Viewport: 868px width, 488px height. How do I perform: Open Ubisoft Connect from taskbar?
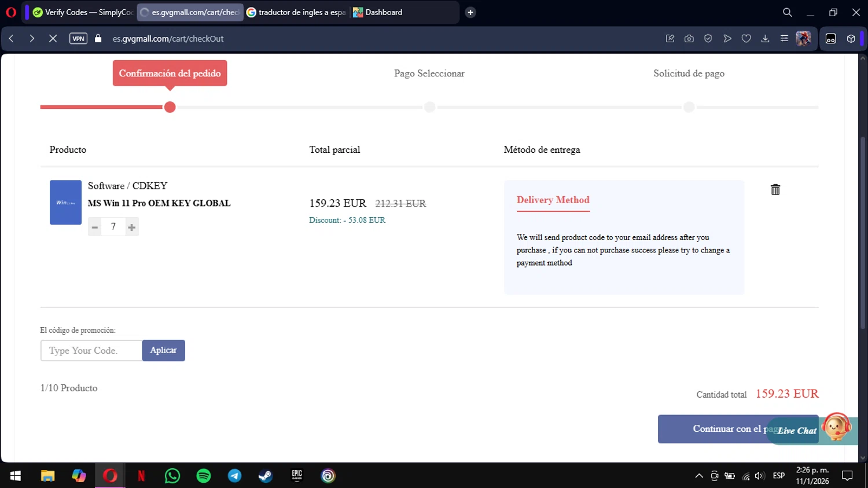point(328,476)
